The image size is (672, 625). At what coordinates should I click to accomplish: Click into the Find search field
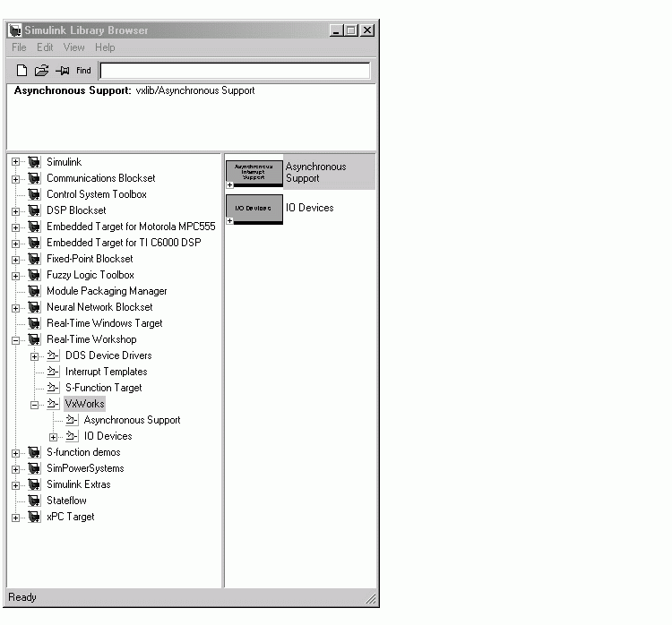[x=235, y=71]
